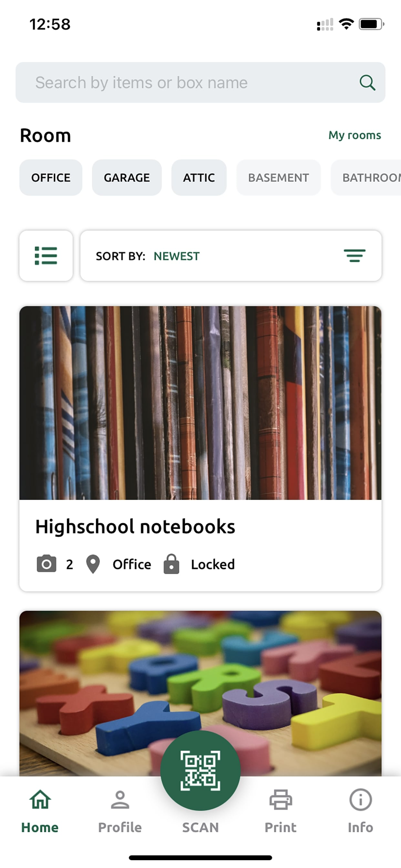Image resolution: width=401 pixels, height=868 pixels.
Task: Focus the search by items or box name field
Action: (200, 82)
